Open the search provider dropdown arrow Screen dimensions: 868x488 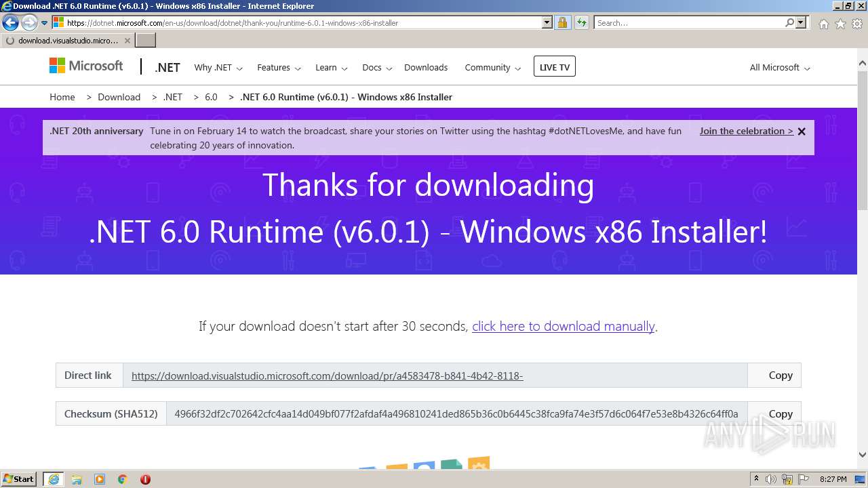(x=801, y=22)
